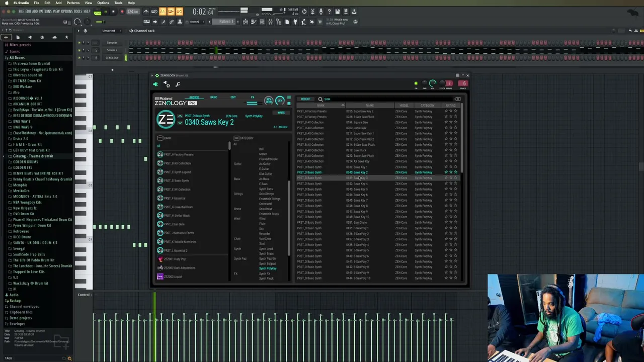Toggle the Browser toolbar icon

[x=278, y=22]
